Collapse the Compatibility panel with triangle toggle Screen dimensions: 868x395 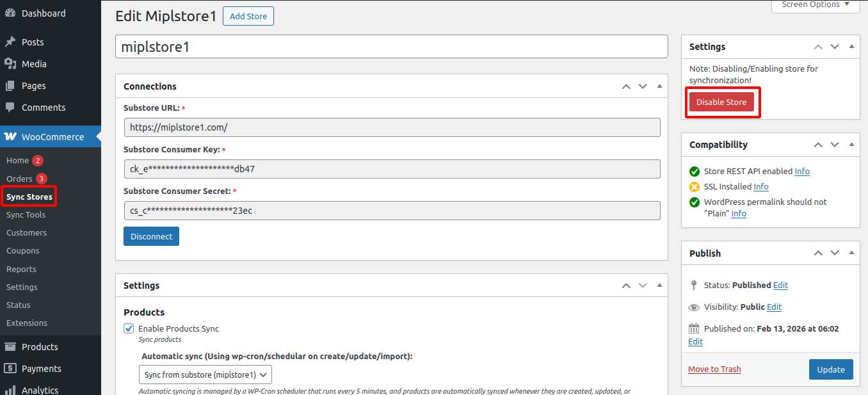tap(851, 145)
